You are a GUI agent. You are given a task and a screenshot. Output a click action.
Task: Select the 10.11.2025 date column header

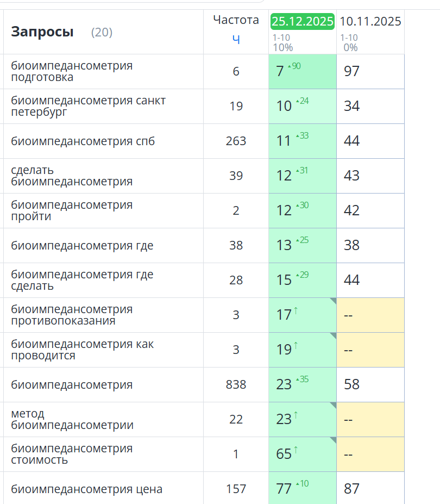(x=370, y=22)
